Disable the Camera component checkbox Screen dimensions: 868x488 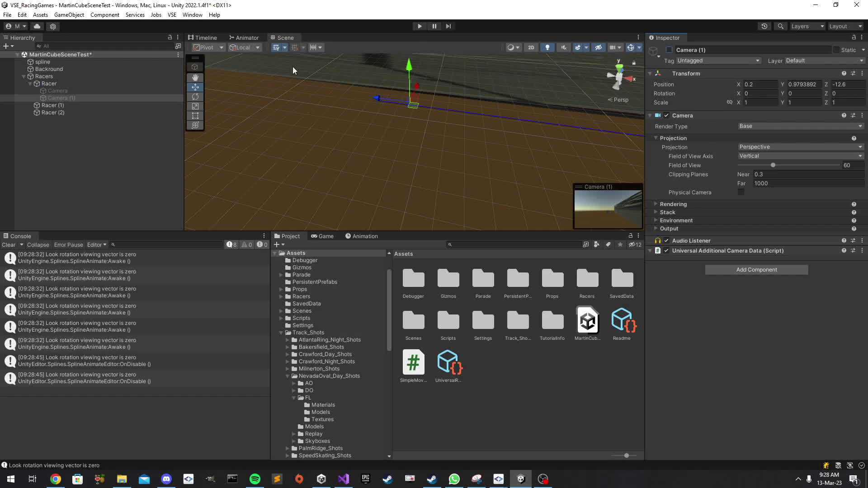666,116
